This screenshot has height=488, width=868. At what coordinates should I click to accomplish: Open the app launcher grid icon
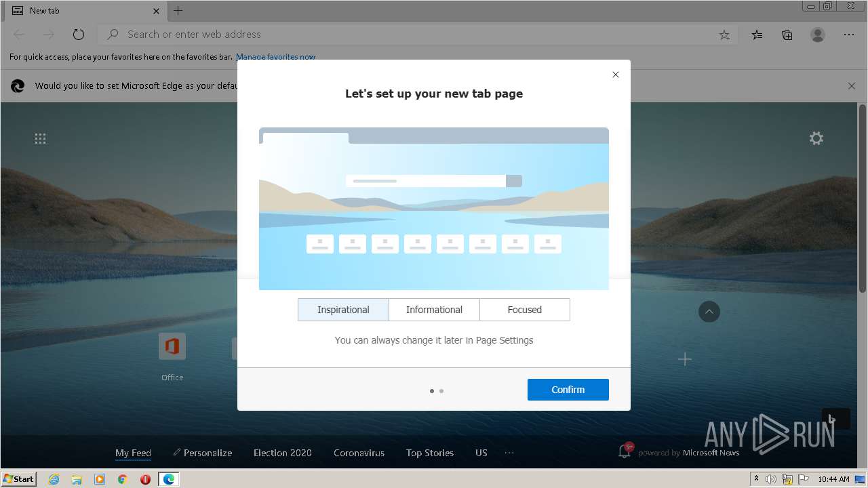coord(41,139)
